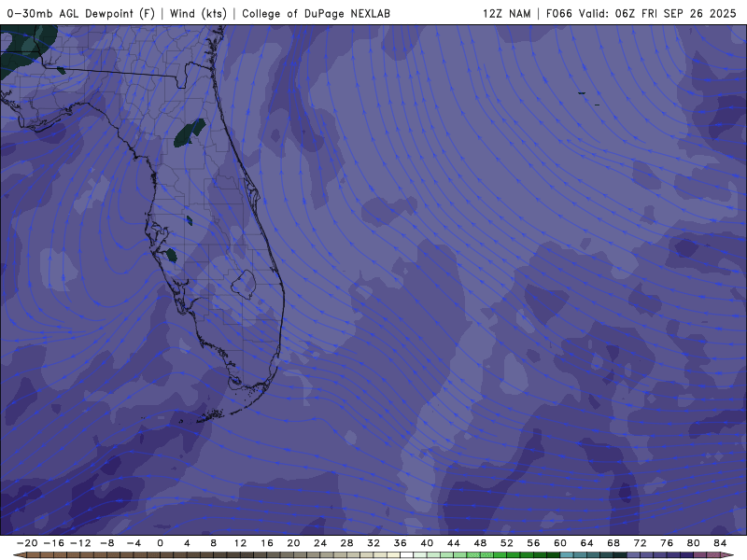Viewport: 747px width, 560px height.
Task: Click the 28 value on the color scale
Action: [x=346, y=543]
